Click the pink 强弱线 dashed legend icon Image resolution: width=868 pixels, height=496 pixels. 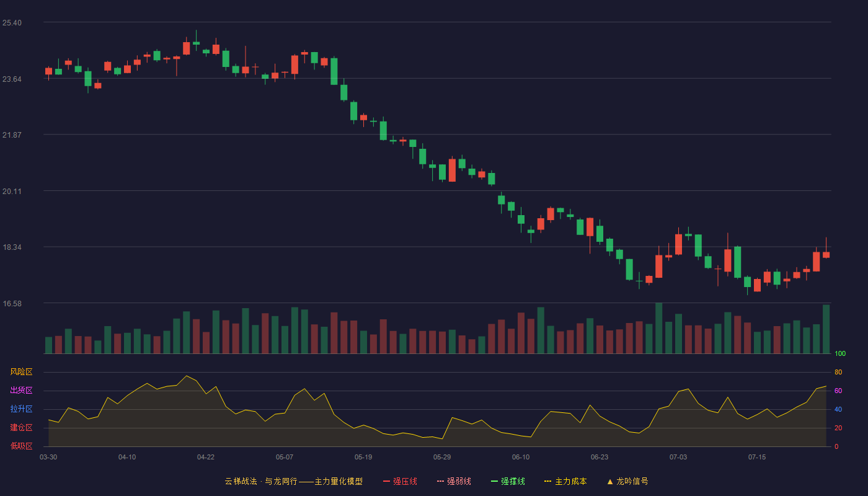click(x=440, y=481)
